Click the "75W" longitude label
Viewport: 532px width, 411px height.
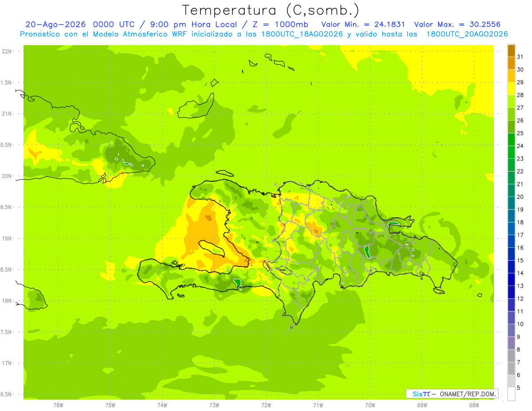point(110,405)
